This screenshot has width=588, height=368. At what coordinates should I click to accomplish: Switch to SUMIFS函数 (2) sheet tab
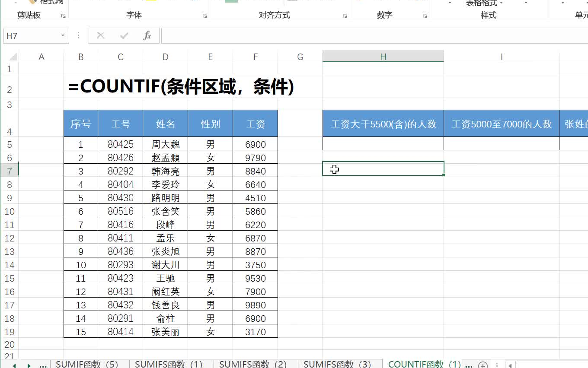[x=253, y=365]
